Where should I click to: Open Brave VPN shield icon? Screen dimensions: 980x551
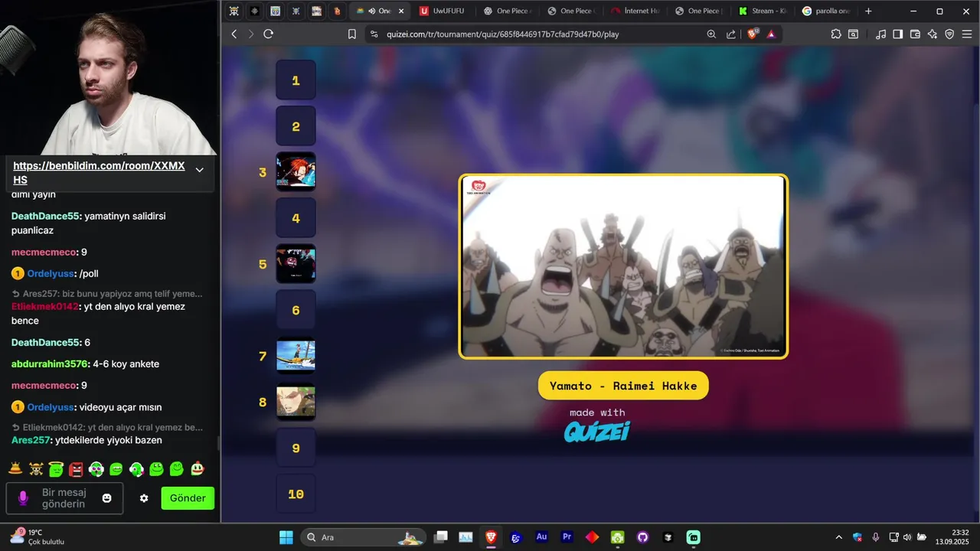point(950,34)
